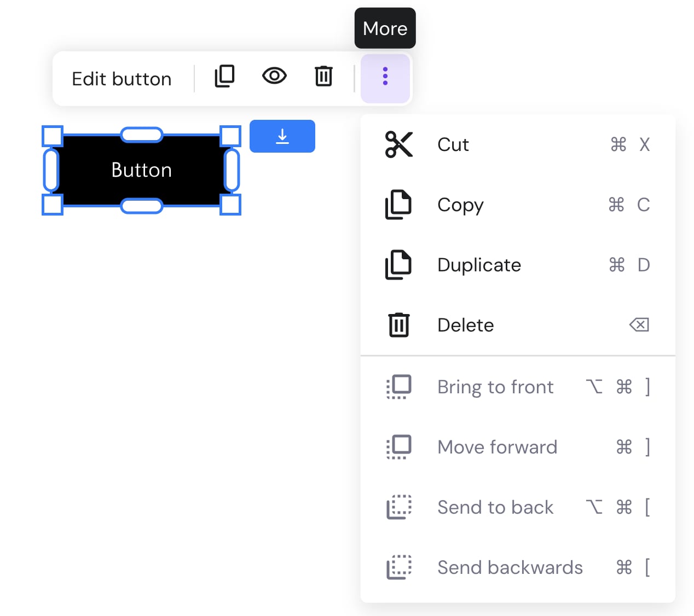
Task: Click the blue download button beside the element
Action: (x=282, y=136)
